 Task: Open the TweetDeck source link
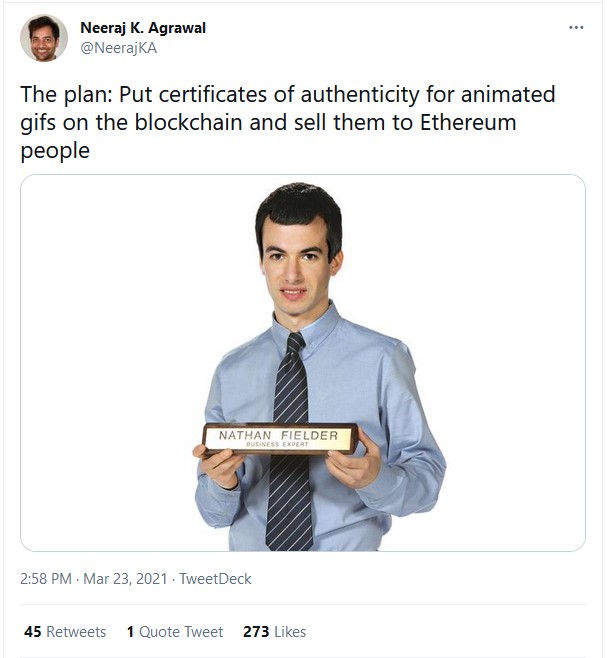pos(215,579)
